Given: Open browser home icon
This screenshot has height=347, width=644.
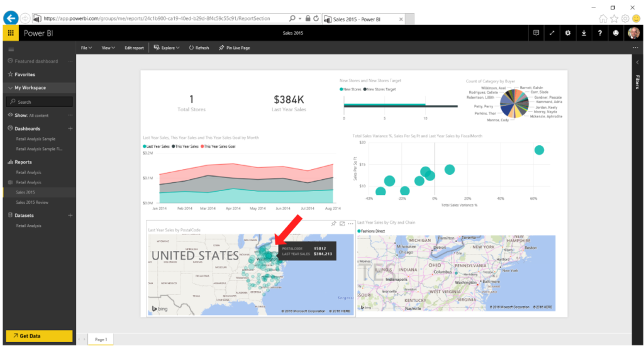Looking at the screenshot, I should pyautogui.click(x=602, y=18).
